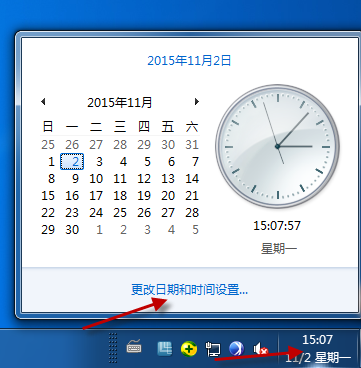This screenshot has height=368, width=361.
Task: Select grayed October 30 in top row
Action: (x=168, y=145)
